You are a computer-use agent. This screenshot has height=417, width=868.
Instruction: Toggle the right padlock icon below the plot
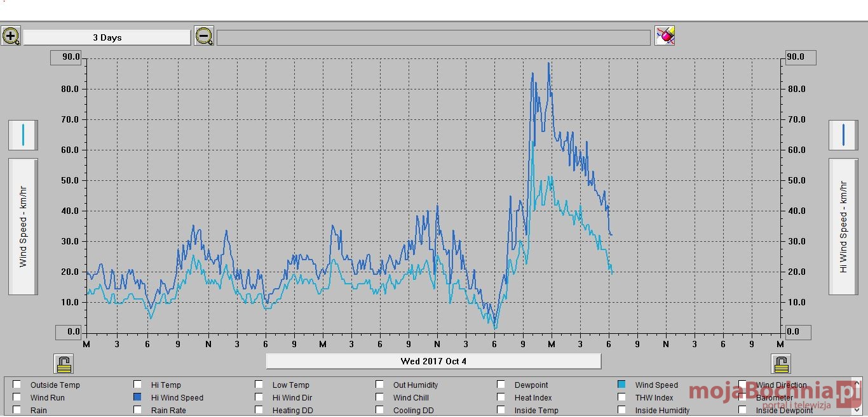[x=781, y=364]
